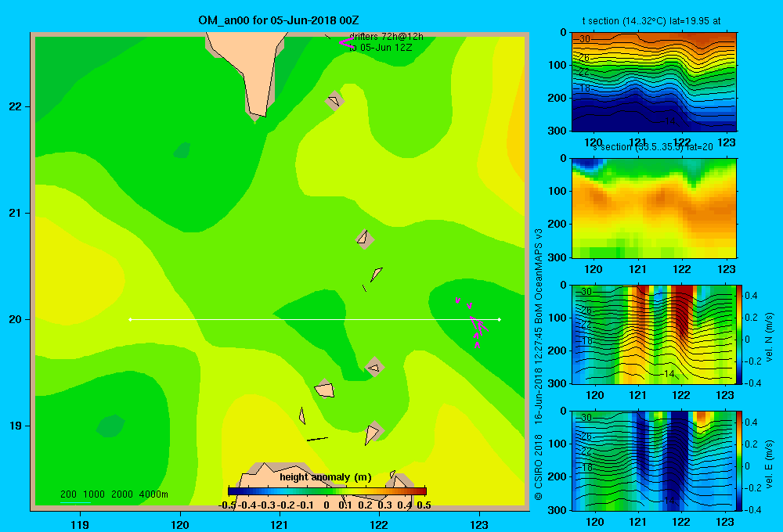Click the right endpoint diamond of the white section line
The height and width of the screenshot is (532, 783).
500,319
